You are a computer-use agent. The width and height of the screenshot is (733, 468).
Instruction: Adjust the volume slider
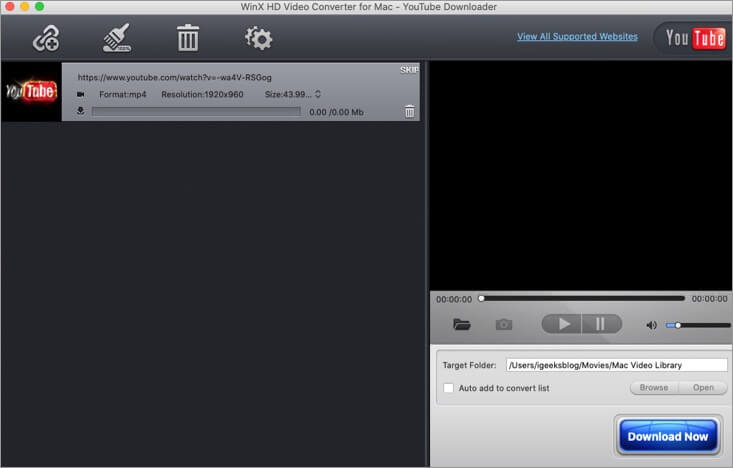[698, 325]
